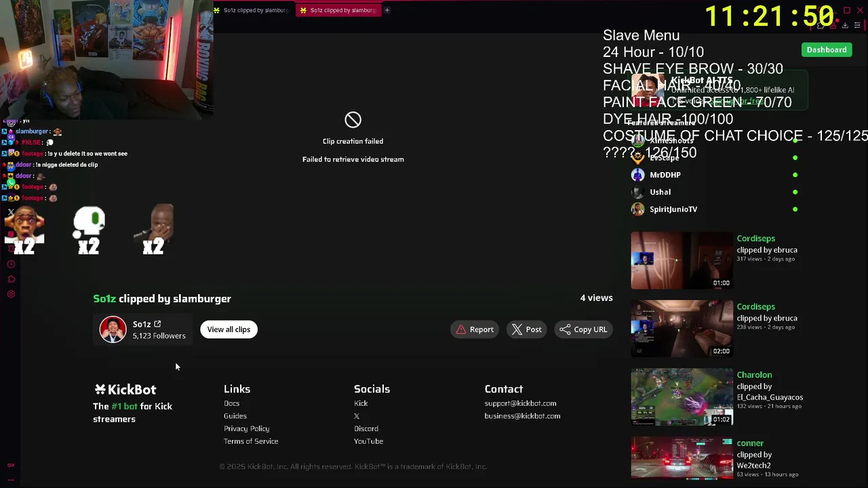Copy the clip URL
The width and height of the screenshot is (868, 488).
tap(583, 329)
